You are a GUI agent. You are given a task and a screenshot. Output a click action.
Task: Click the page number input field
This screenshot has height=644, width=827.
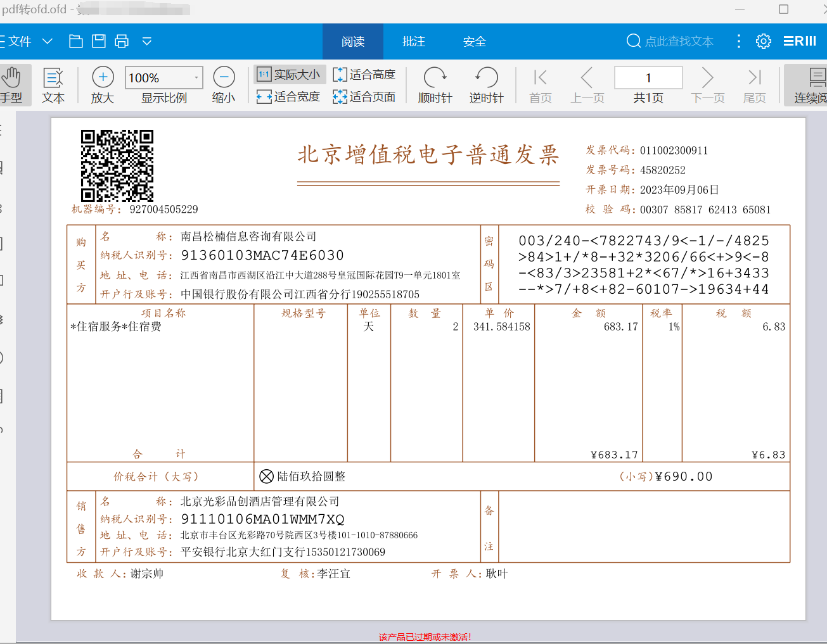coord(648,78)
